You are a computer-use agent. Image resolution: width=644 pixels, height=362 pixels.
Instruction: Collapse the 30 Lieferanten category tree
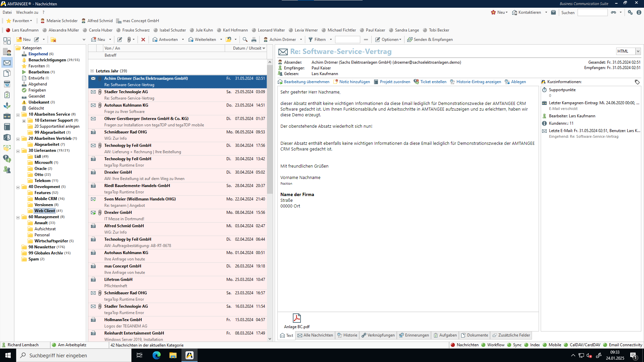pyautogui.click(x=18, y=151)
